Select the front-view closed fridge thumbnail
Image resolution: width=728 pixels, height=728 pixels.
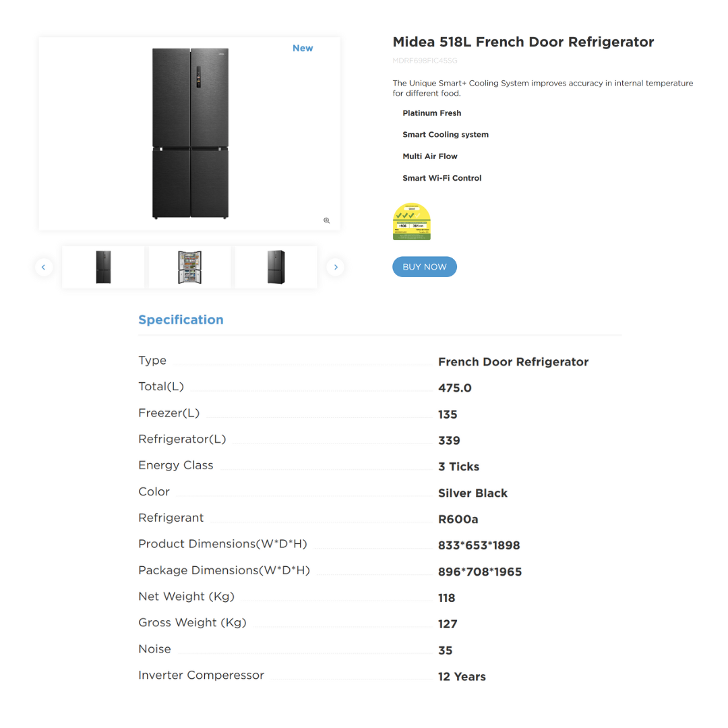(103, 267)
